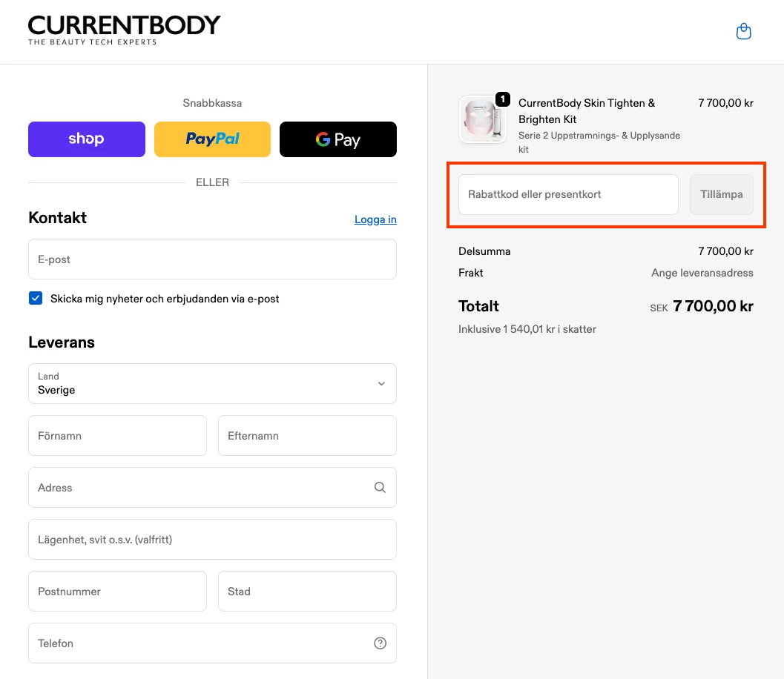Click the search icon in Adress field

point(380,487)
